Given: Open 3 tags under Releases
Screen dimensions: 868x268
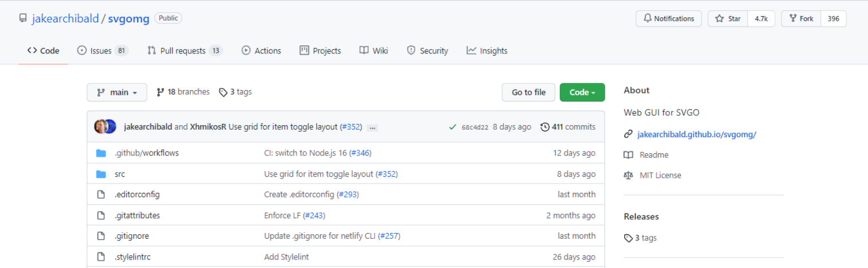Looking at the screenshot, I should pos(640,238).
